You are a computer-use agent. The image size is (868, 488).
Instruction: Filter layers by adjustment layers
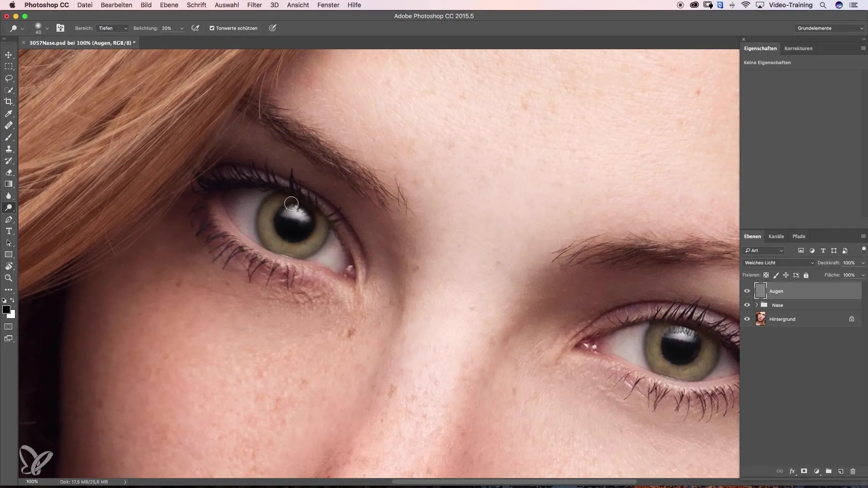click(x=812, y=250)
